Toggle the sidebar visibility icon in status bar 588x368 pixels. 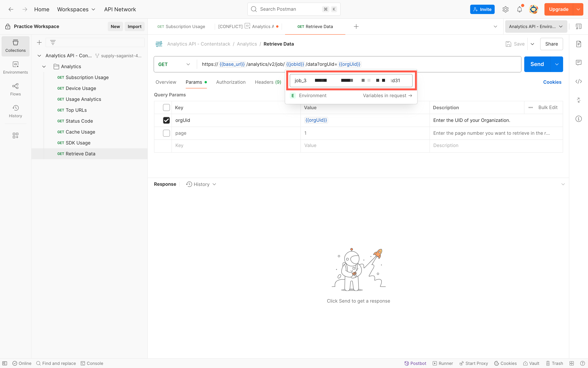(5, 363)
